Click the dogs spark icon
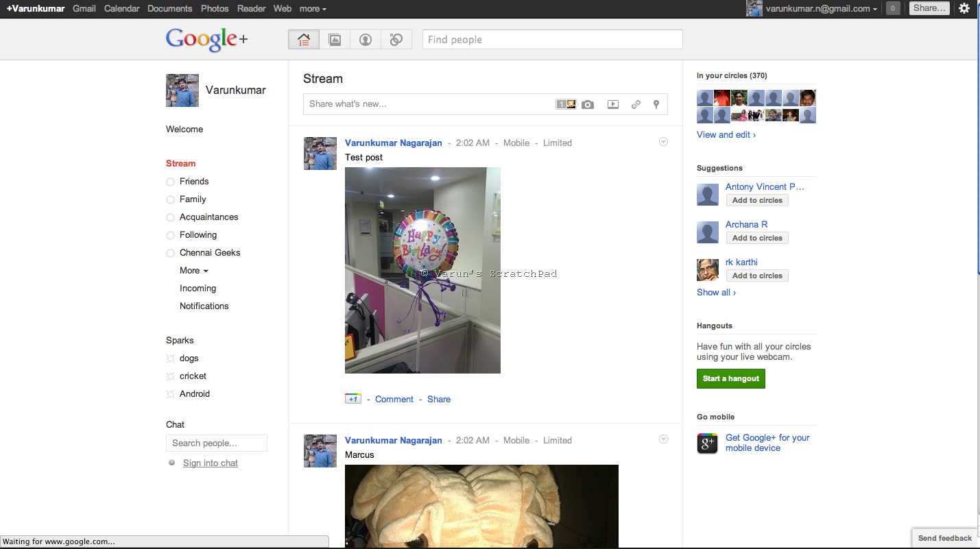Screen dimensions: 980x549 click(x=171, y=358)
